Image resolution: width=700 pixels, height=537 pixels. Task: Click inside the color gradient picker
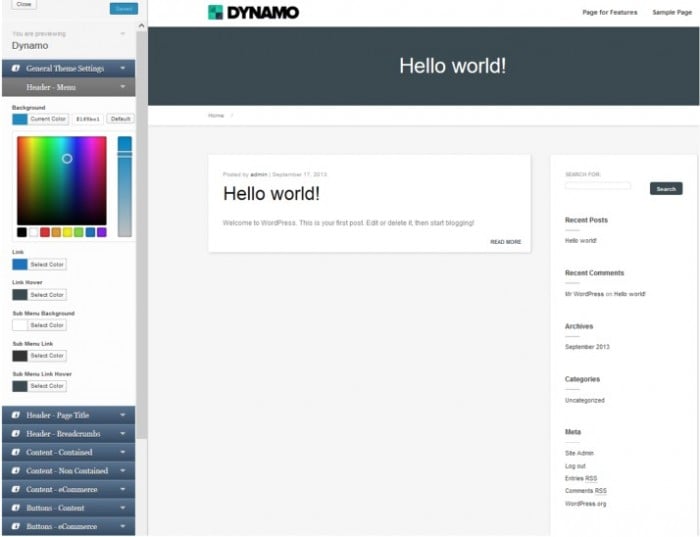point(62,180)
